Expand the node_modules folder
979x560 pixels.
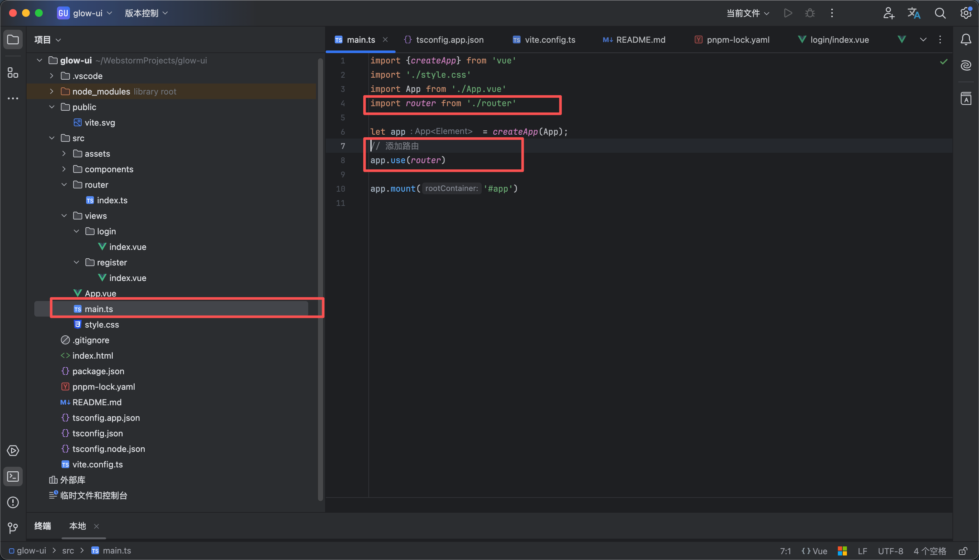tap(51, 92)
